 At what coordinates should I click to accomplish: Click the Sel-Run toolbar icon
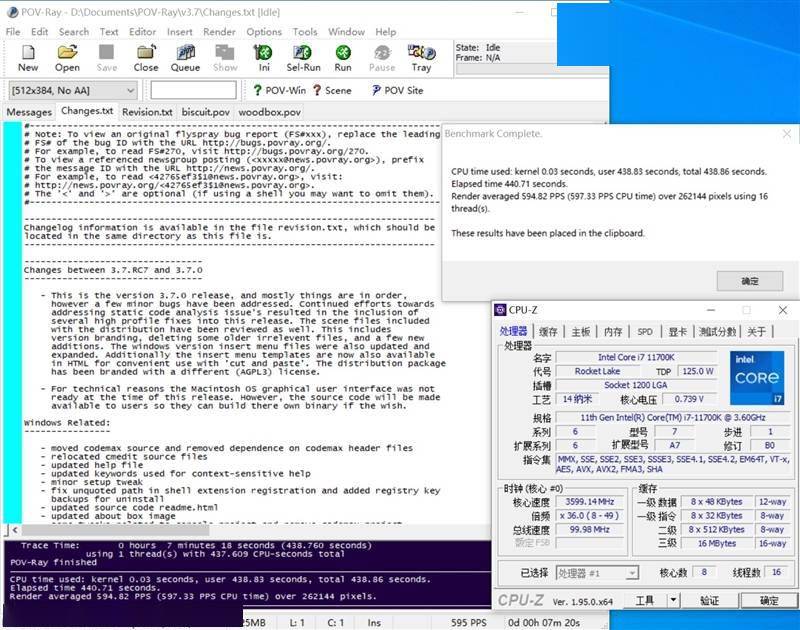click(303, 58)
